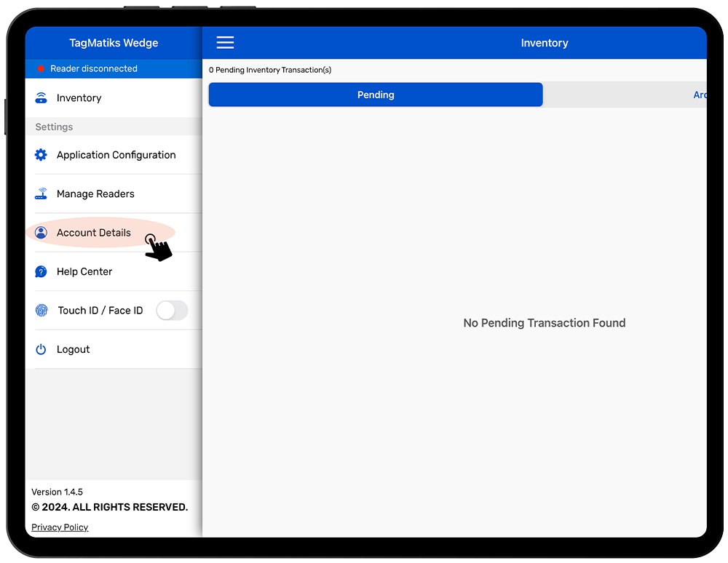Viewport: 728px width, 563px height.
Task: Open the Account Details label
Action: 94,233
